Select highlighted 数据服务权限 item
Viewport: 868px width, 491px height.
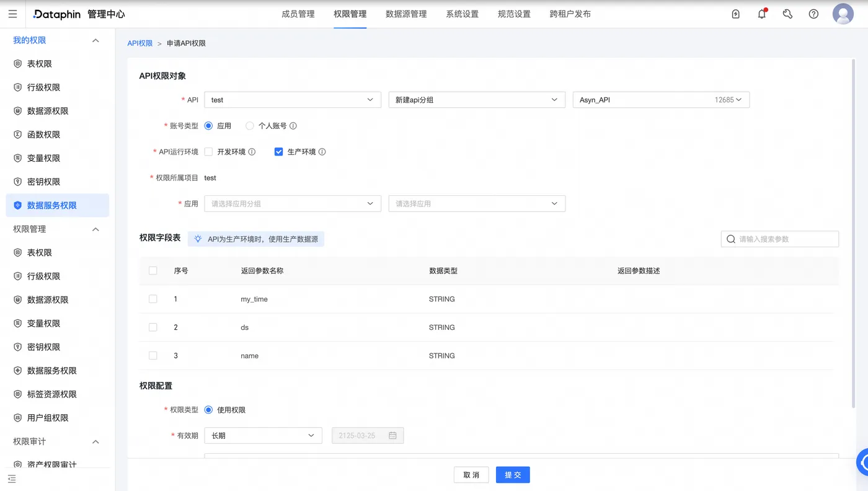pos(57,205)
